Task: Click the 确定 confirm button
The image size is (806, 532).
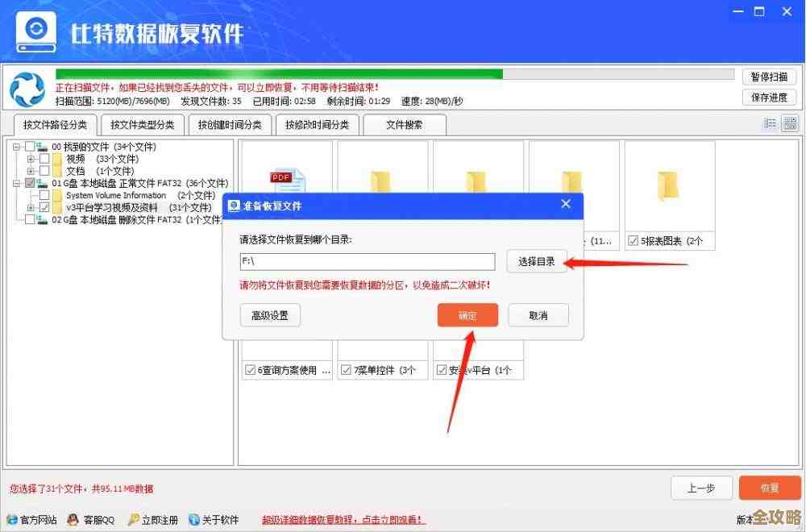Action: pos(467,315)
